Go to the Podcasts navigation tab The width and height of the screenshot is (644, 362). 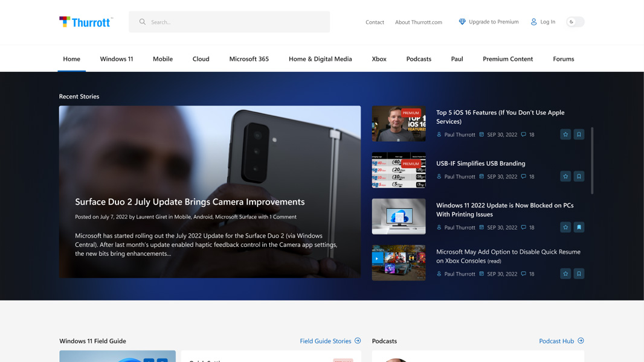point(419,59)
